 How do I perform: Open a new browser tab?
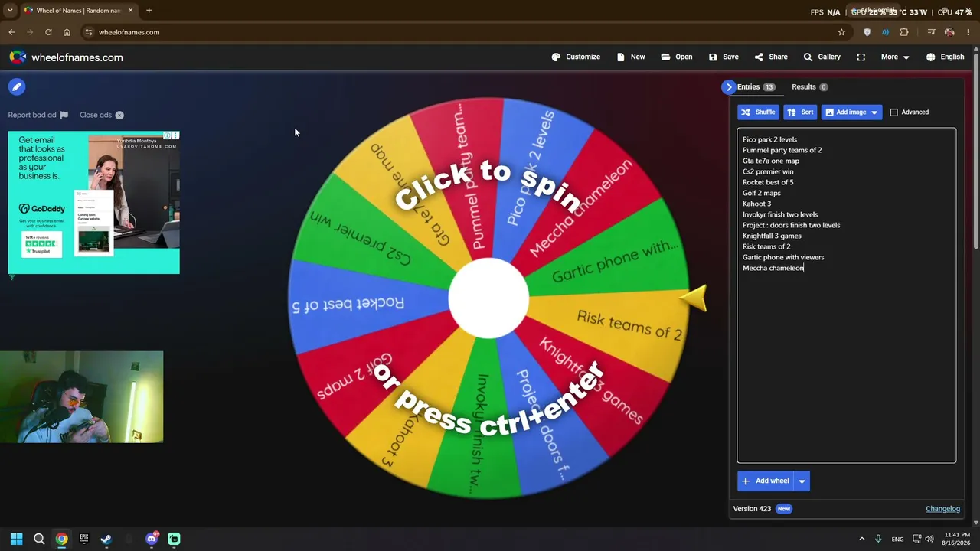point(149,11)
